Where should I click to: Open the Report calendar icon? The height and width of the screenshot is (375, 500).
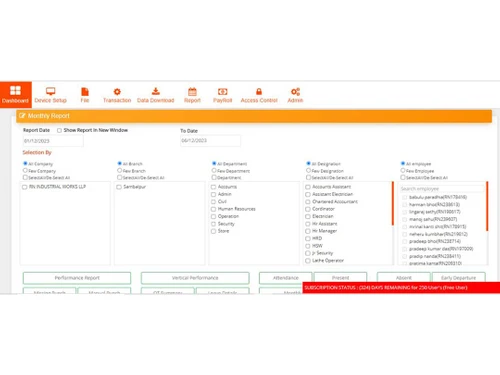192,91
